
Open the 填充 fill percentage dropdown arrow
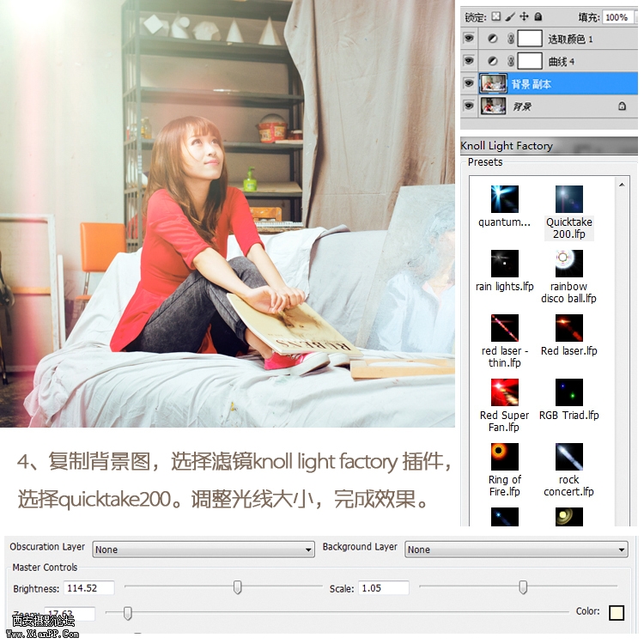tap(635, 17)
